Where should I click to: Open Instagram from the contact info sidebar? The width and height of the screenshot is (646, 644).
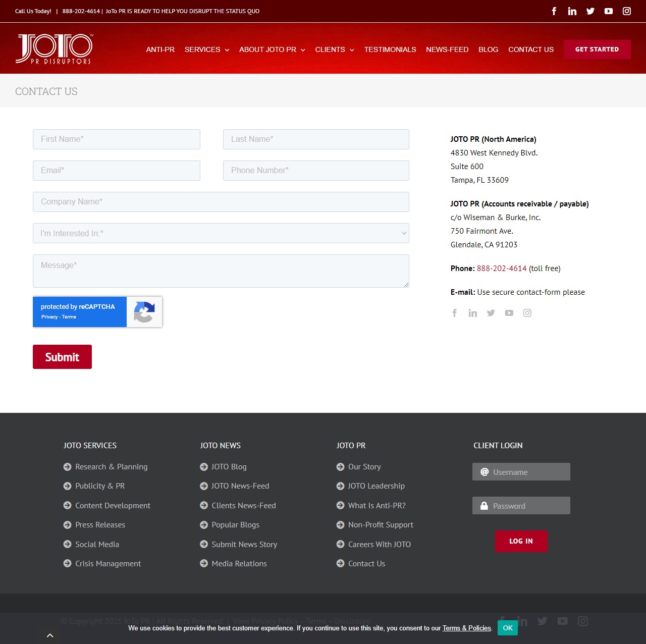[527, 313]
